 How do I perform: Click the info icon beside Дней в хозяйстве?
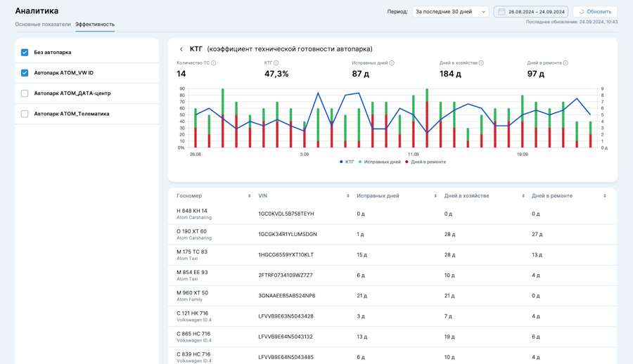[481, 63]
